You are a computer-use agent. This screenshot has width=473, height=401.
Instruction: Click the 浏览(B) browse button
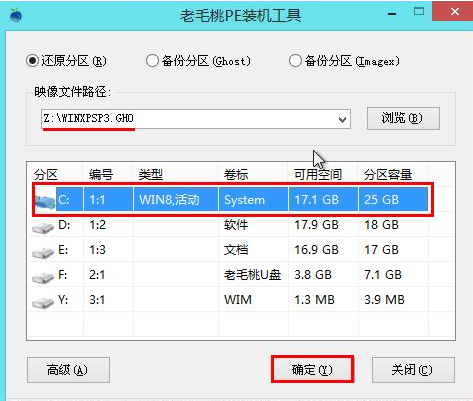(403, 118)
